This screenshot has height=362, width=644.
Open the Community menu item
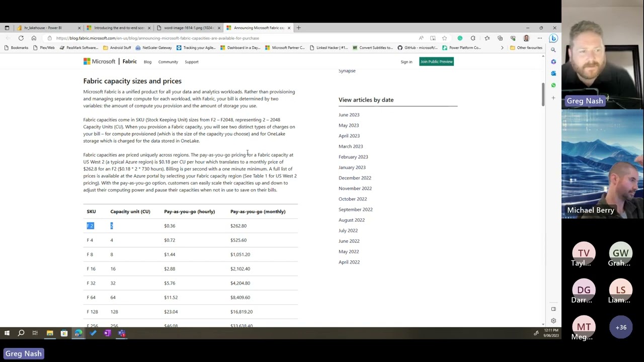pyautogui.click(x=168, y=62)
